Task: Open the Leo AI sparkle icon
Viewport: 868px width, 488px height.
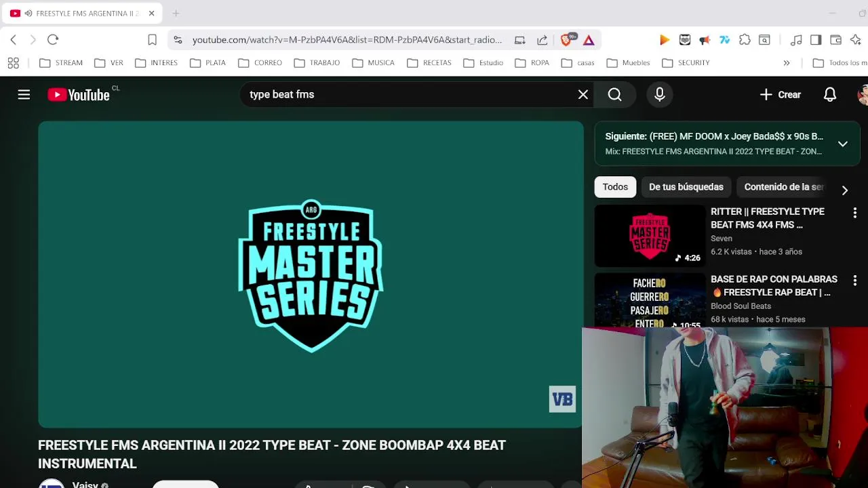Action: click(856, 40)
